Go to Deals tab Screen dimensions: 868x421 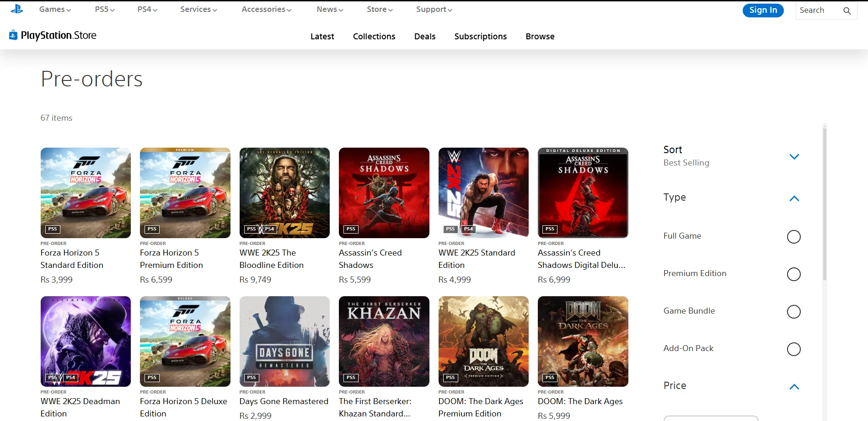pyautogui.click(x=425, y=37)
